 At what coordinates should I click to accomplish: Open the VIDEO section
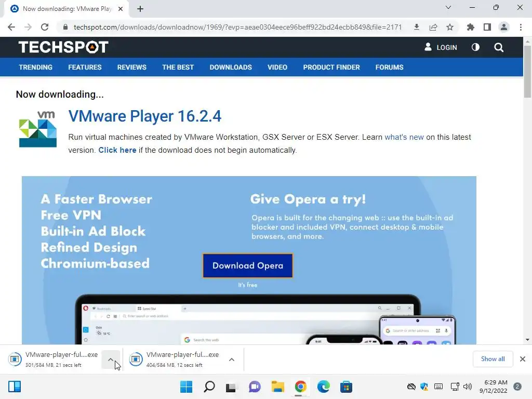pos(277,67)
